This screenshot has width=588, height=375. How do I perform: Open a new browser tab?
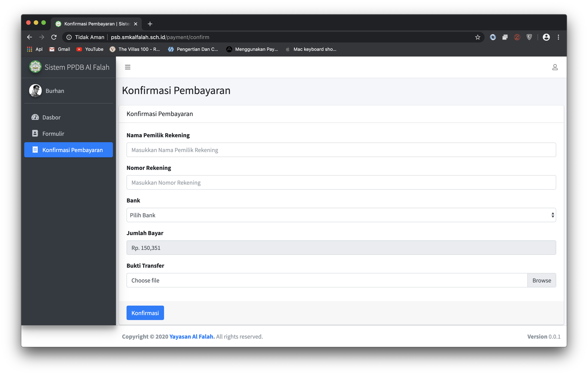click(x=150, y=24)
